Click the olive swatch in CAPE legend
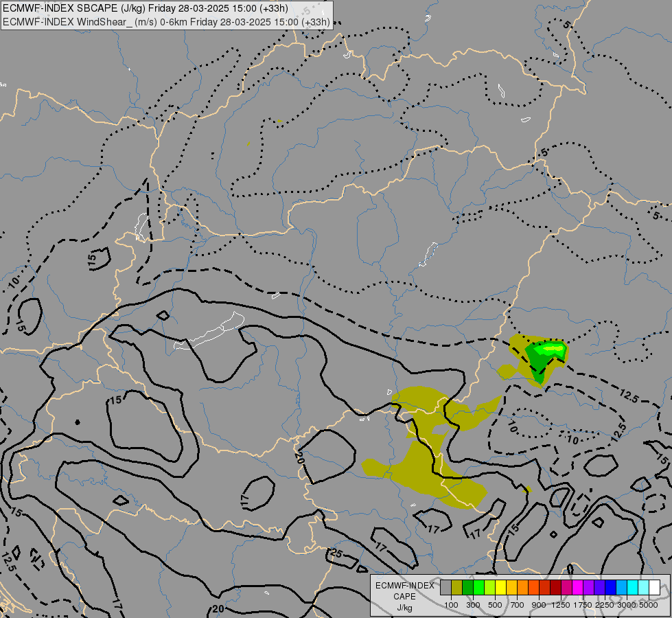Image resolution: width=672 pixels, height=618 pixels. (x=457, y=587)
